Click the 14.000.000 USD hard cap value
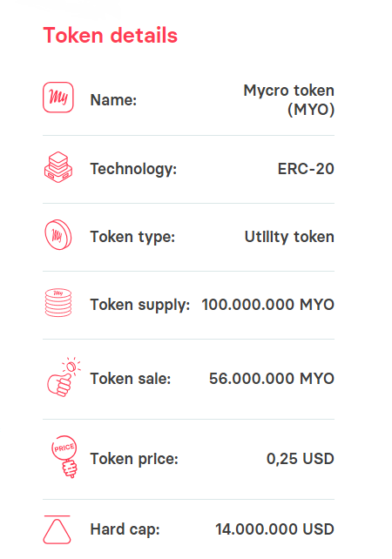392x559 pixels. [x=274, y=529]
